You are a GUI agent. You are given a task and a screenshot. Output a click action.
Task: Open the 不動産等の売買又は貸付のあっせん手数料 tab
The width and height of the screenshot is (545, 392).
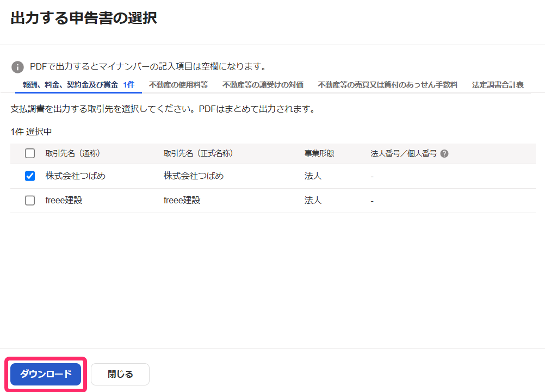tap(388, 85)
